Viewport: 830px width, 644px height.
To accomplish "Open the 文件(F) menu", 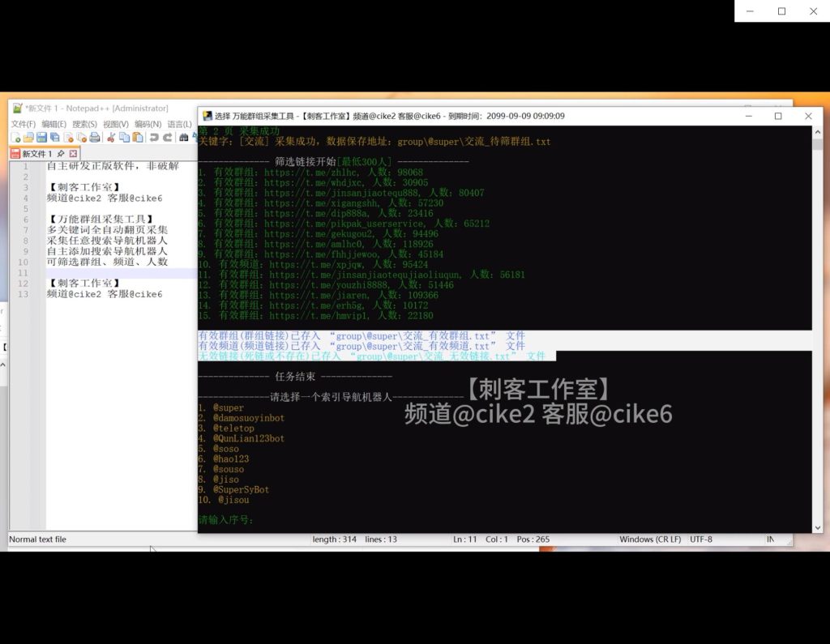I will click(23, 124).
